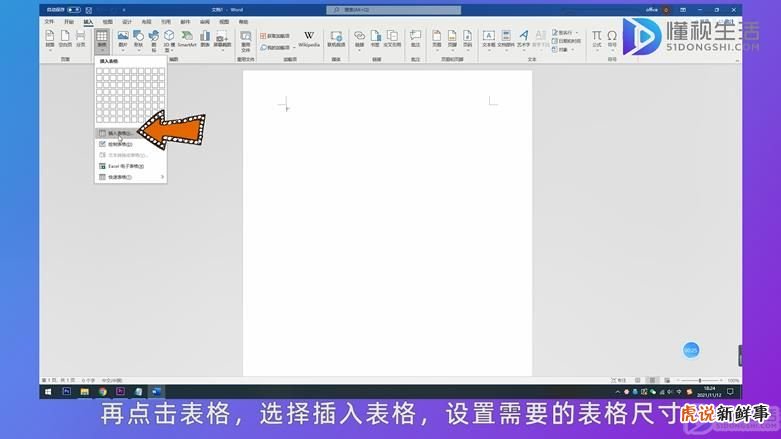Open Photoshop from the taskbar

coord(66,392)
